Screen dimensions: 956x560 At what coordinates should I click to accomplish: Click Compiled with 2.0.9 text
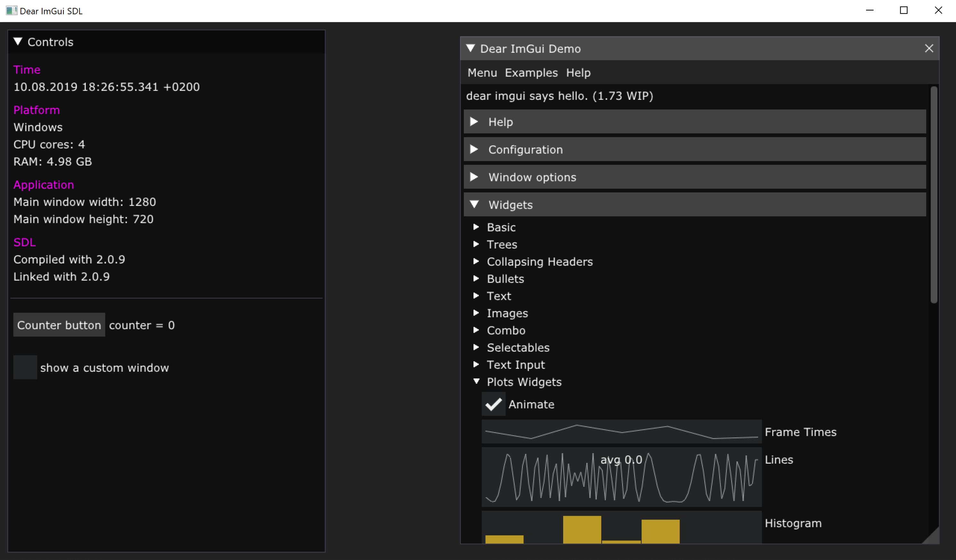pyautogui.click(x=69, y=260)
